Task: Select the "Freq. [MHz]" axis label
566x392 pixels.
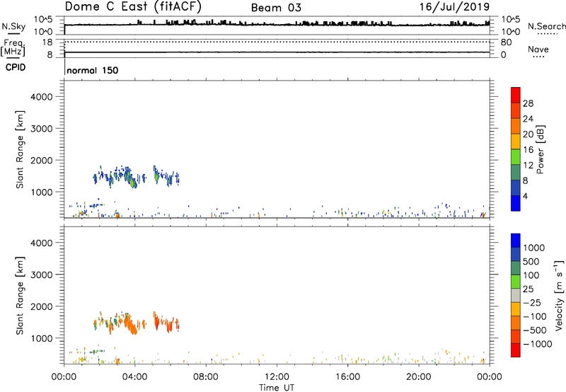Action: 13,48
